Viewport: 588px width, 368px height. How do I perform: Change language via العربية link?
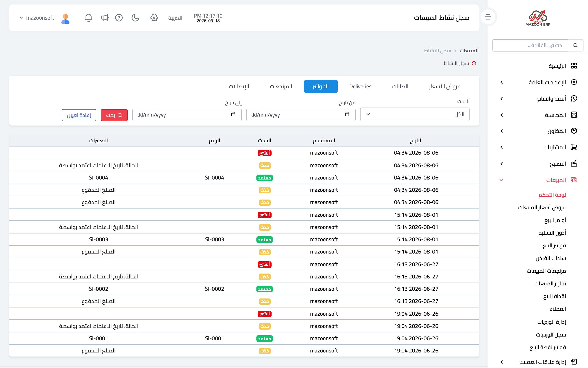pyautogui.click(x=175, y=18)
